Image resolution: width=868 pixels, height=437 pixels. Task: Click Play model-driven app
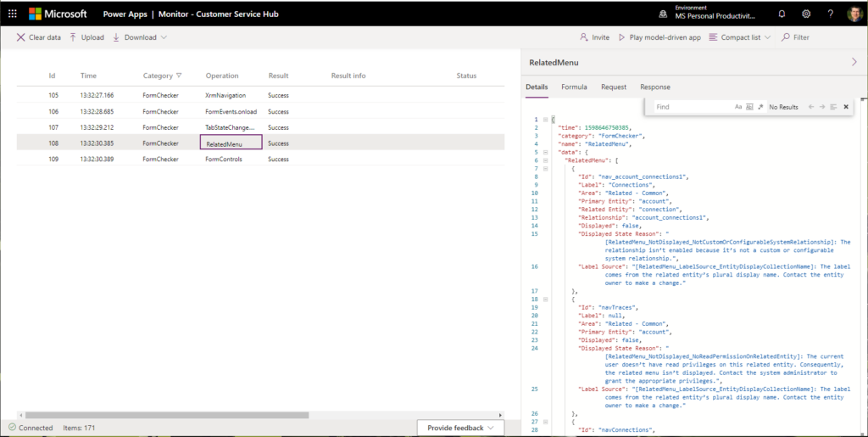pyautogui.click(x=659, y=37)
